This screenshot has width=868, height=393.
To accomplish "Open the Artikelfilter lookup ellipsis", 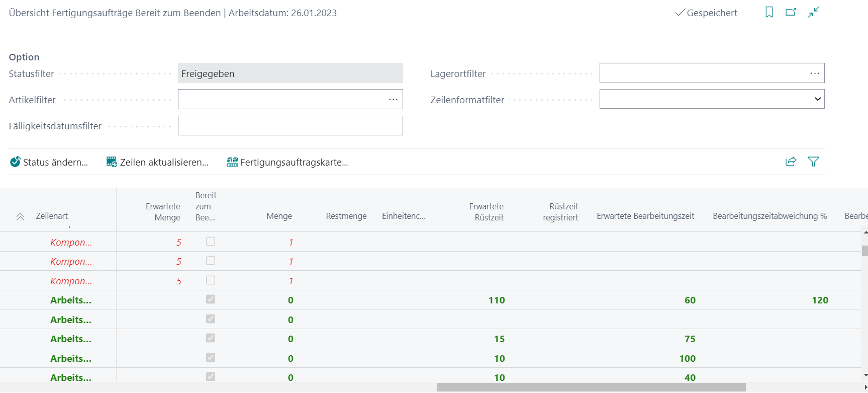I will 393,100.
